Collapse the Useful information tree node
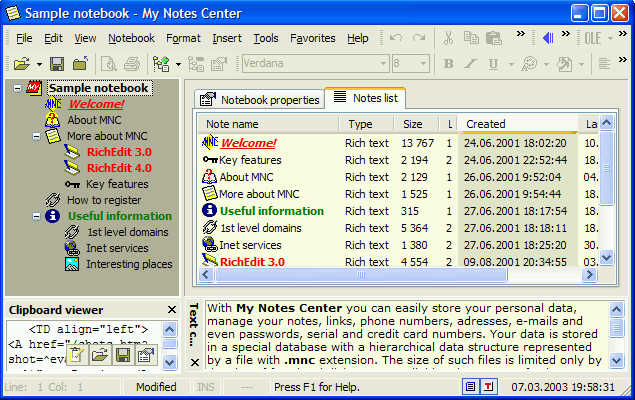635x400 pixels. (x=36, y=216)
